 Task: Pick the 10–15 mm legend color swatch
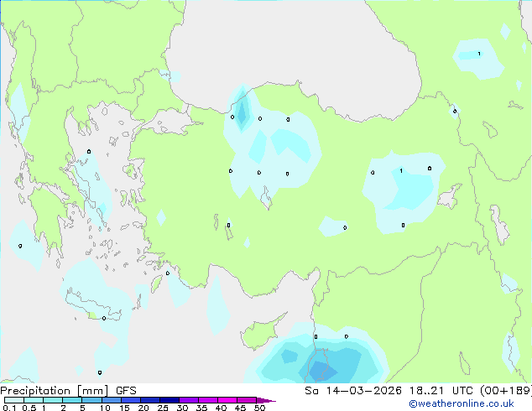(x=111, y=400)
